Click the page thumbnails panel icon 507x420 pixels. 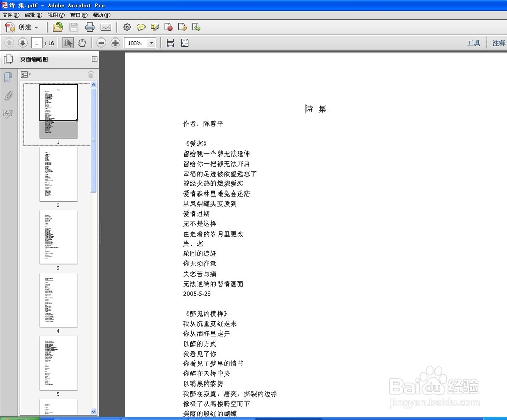point(8,59)
